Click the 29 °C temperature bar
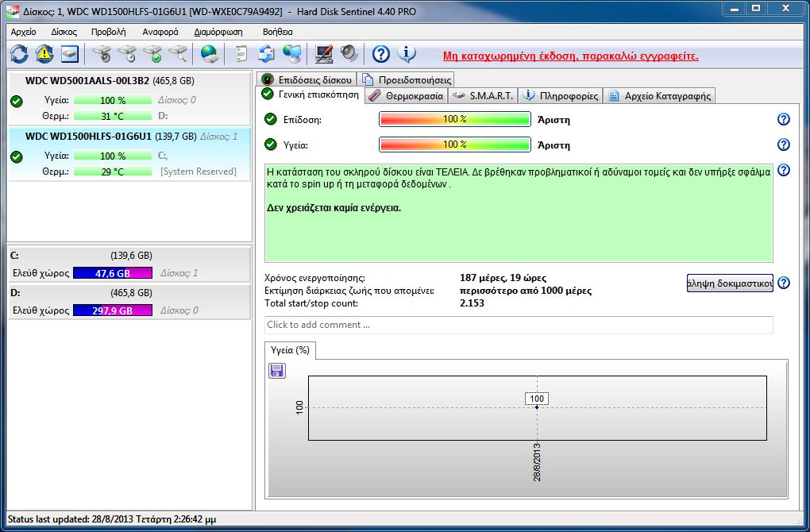Viewport: 810px width, 532px height. click(x=113, y=172)
